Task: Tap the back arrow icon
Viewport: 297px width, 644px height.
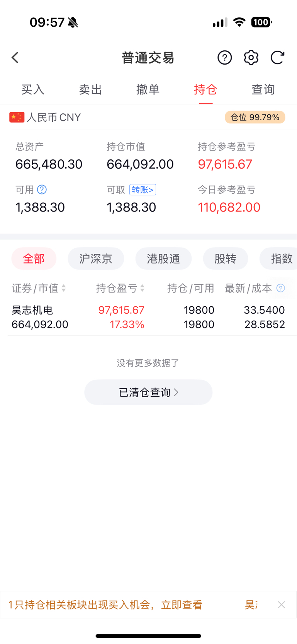Action: coord(15,58)
